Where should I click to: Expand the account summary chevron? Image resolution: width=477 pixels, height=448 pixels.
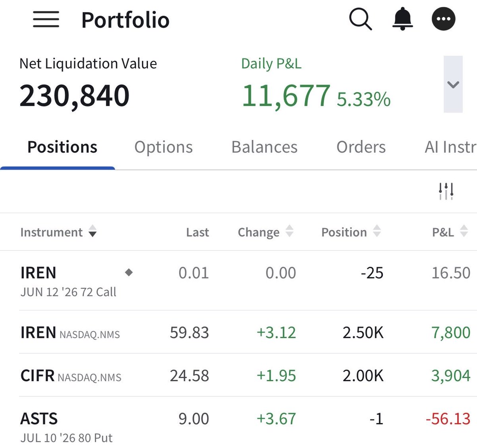pyautogui.click(x=453, y=84)
